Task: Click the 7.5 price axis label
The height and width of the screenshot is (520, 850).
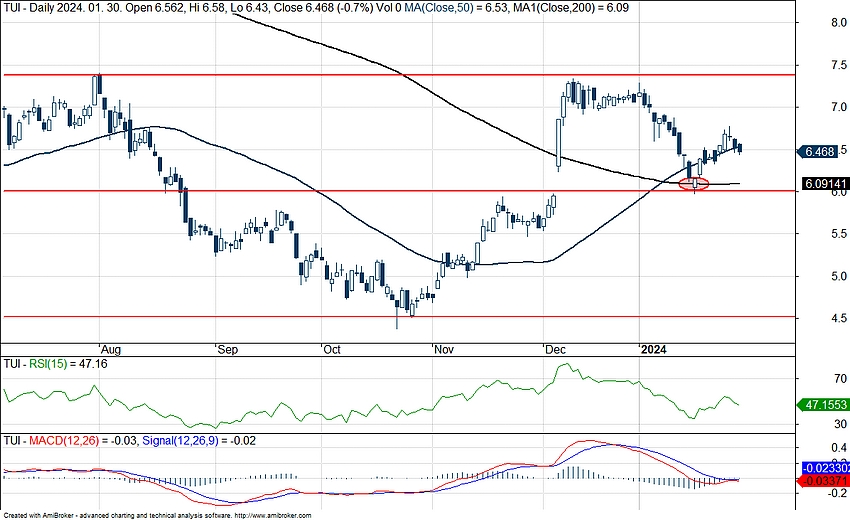Action: point(839,65)
